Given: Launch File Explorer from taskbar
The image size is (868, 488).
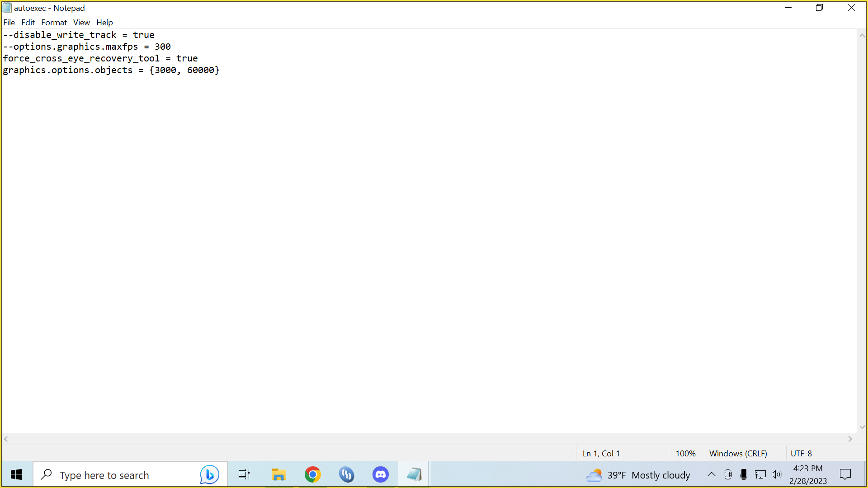Looking at the screenshot, I should coord(278,474).
